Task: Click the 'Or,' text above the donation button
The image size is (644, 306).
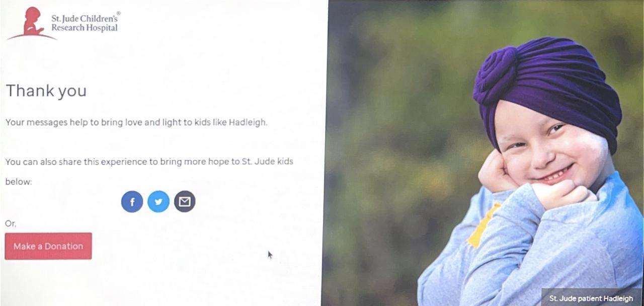Action: 11,223
